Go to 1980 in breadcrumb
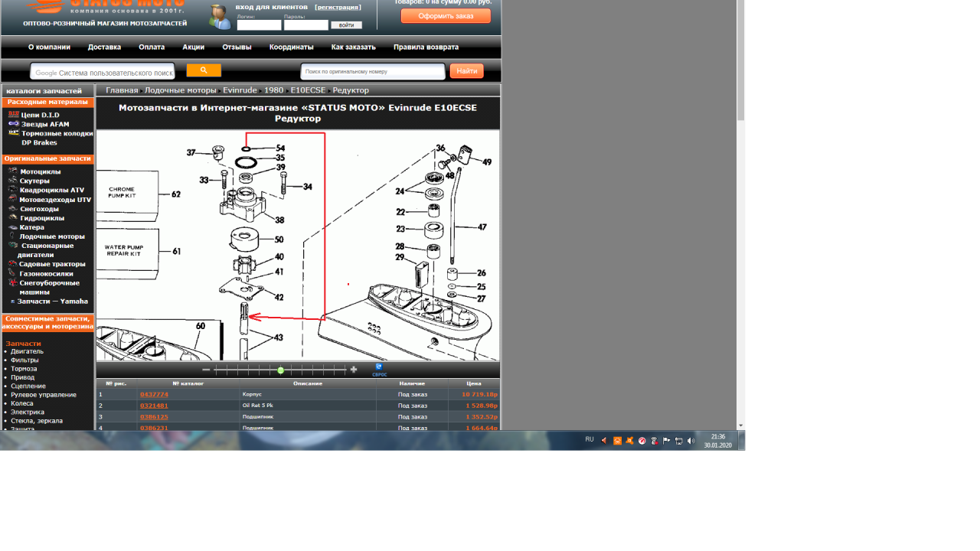The image size is (980, 551). (x=274, y=90)
